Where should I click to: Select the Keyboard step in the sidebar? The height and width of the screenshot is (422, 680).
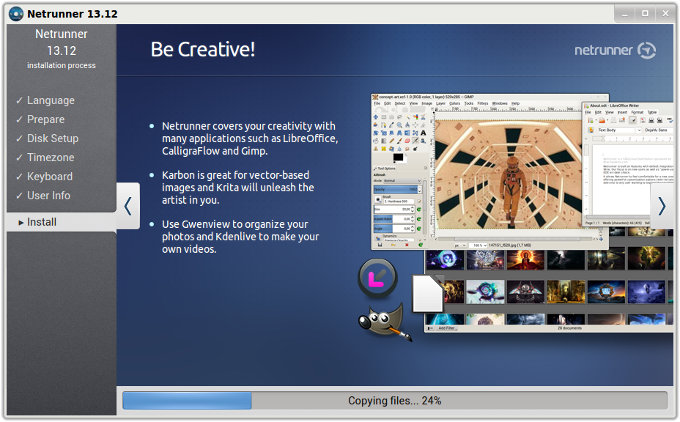point(49,177)
